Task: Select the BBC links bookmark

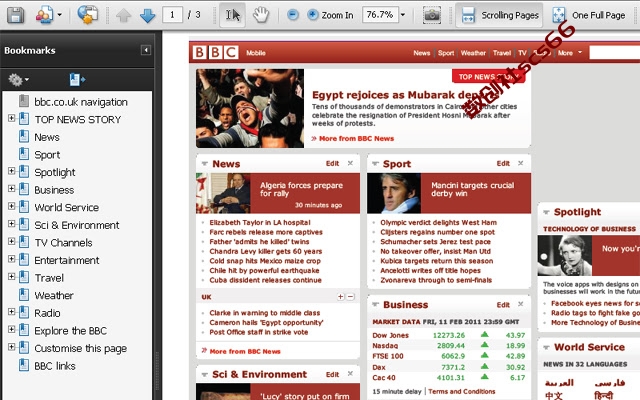Action: (55, 366)
